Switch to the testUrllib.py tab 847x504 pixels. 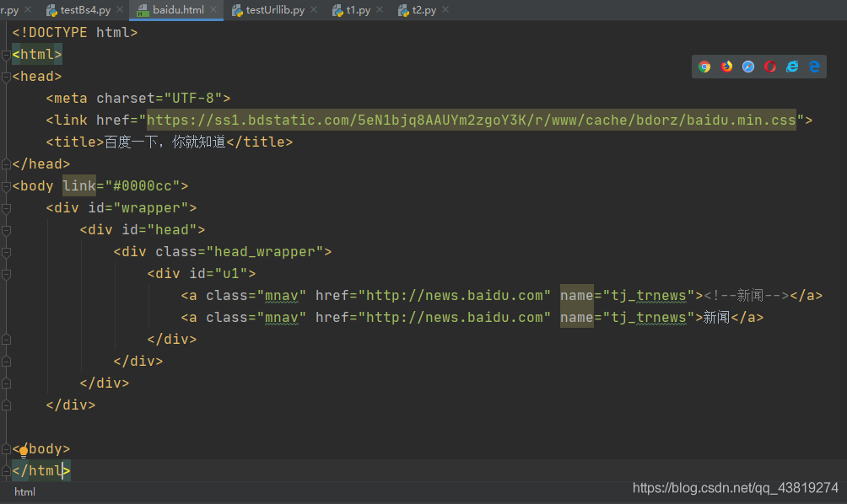[275, 10]
